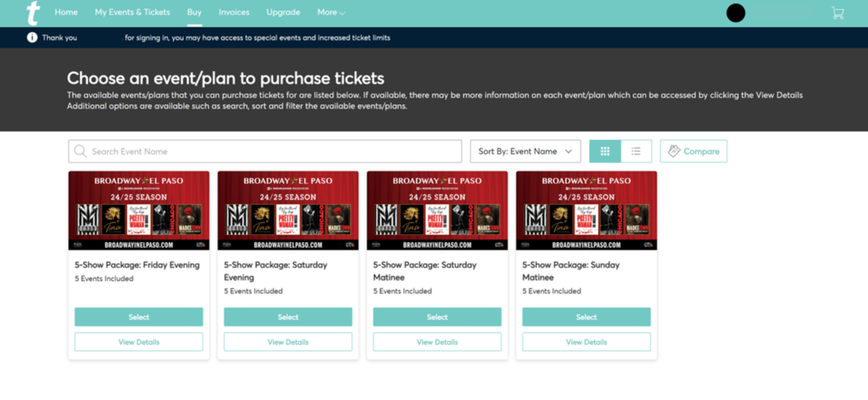Click the user profile avatar
Viewport: 868px width, 400px height.
736,13
